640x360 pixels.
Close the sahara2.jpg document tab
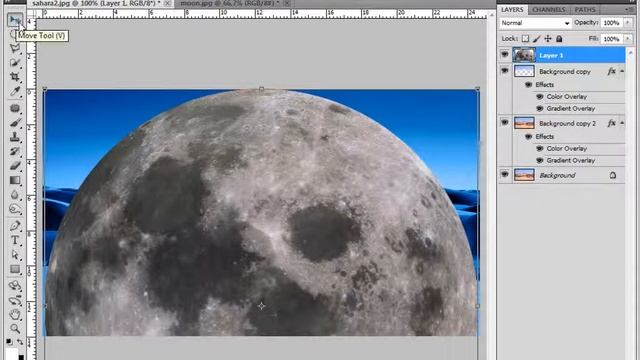point(167,3)
